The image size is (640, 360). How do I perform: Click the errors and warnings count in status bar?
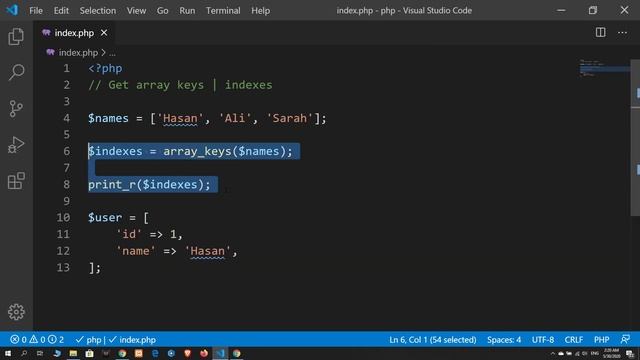point(37,340)
